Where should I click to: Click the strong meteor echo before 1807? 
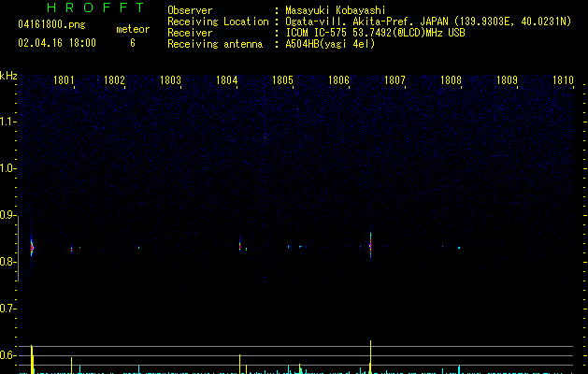tap(370, 246)
